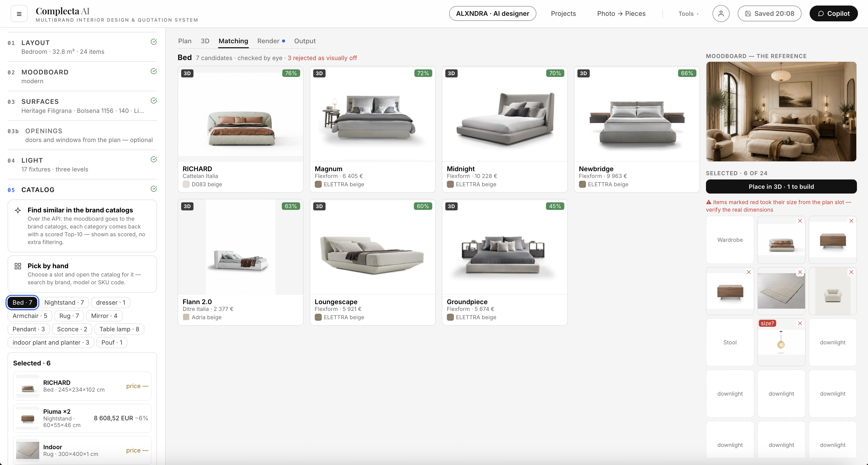Viewport: 868px width, 465px height.
Task: Click the grid icon beside Pick by hand
Action: (18, 266)
